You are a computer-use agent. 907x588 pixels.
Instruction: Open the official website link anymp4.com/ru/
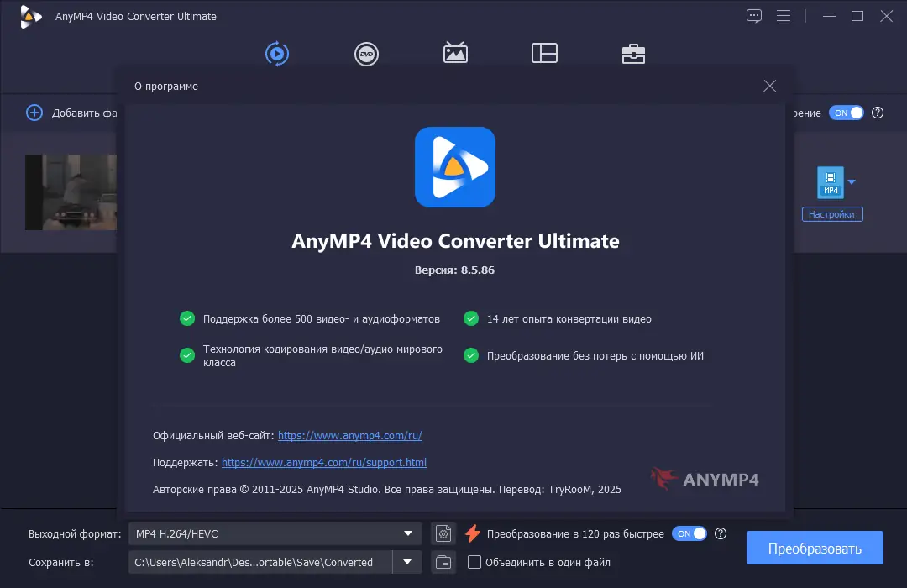(350, 435)
